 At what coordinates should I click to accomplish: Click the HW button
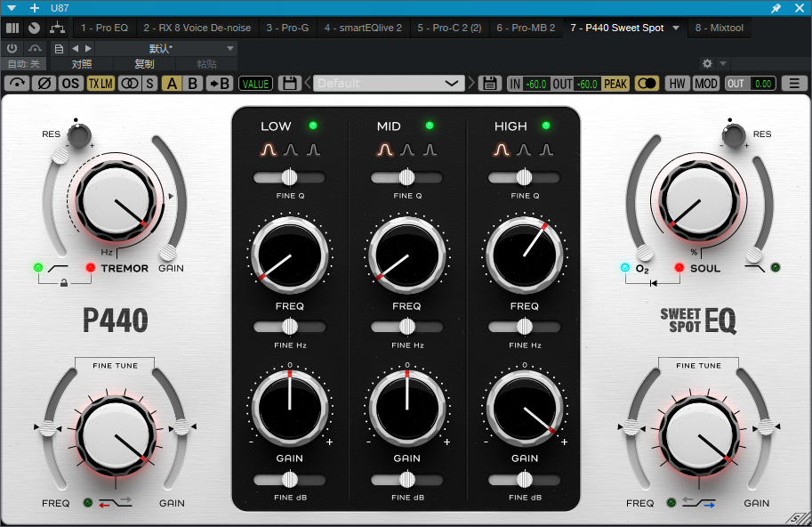pyautogui.click(x=678, y=84)
